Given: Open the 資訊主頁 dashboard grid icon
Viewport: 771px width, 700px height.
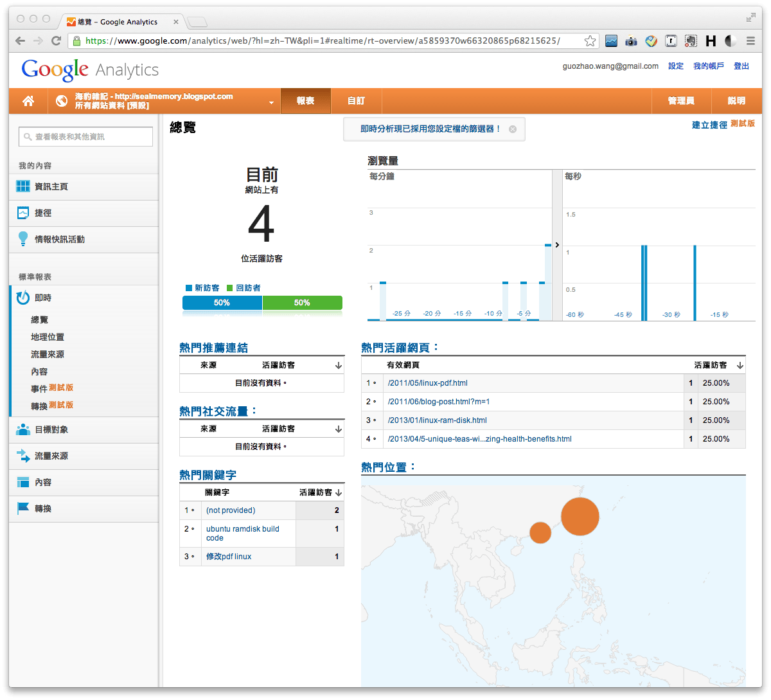Looking at the screenshot, I should 24,187.
